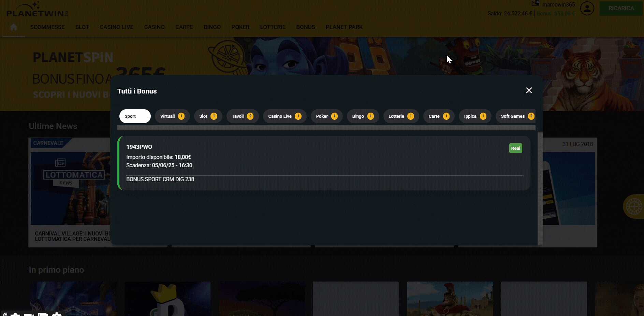Click the 1943PWO bonus title
Image resolution: width=644 pixels, height=316 pixels.
click(139, 147)
